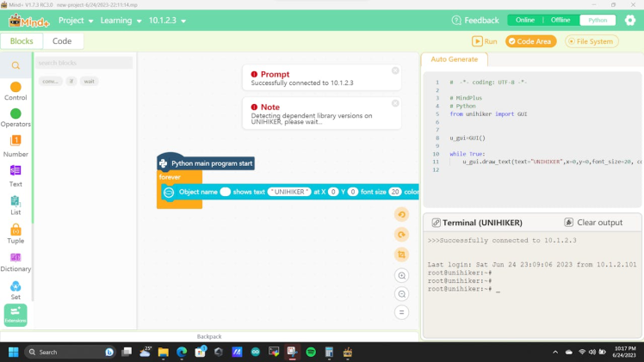Click the Windows taskbar Search box
Viewport: 644px width, 362px height.
(x=70, y=353)
